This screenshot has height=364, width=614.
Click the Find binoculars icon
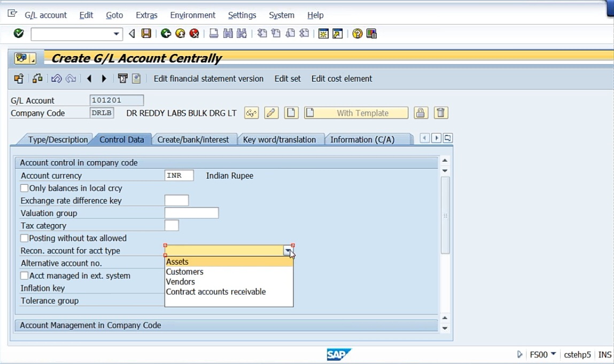(228, 34)
